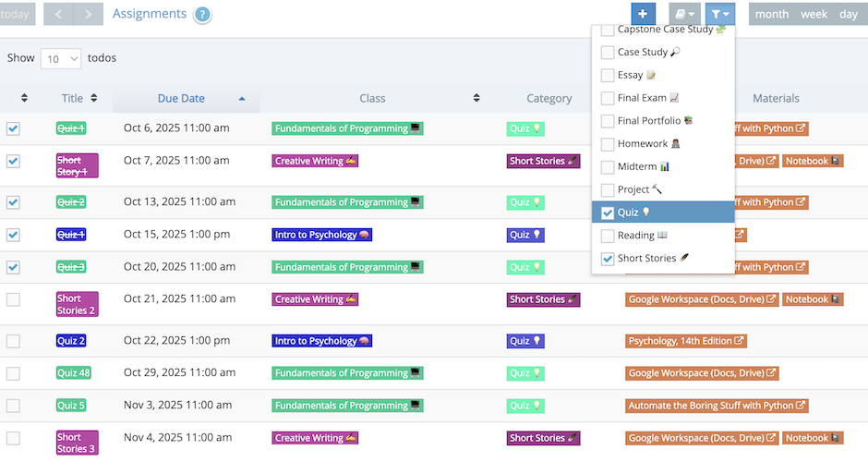Click the blue plus add assignment button
The height and width of the screenshot is (462, 868).
click(x=644, y=14)
